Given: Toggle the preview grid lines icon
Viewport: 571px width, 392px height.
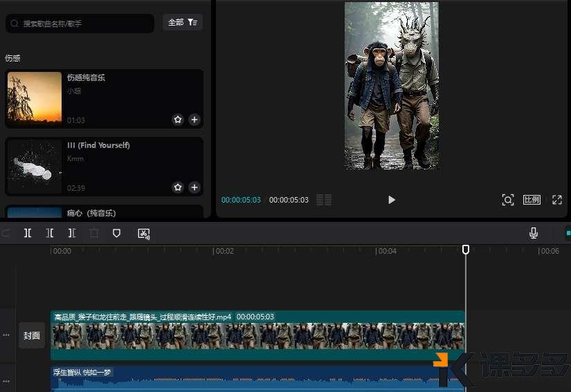Looking at the screenshot, I should pyautogui.click(x=324, y=200).
